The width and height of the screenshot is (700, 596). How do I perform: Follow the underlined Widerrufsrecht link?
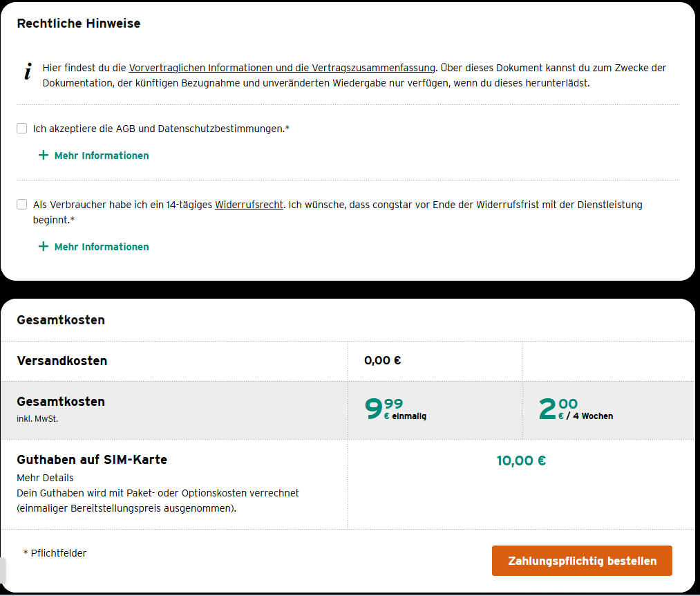click(x=249, y=205)
